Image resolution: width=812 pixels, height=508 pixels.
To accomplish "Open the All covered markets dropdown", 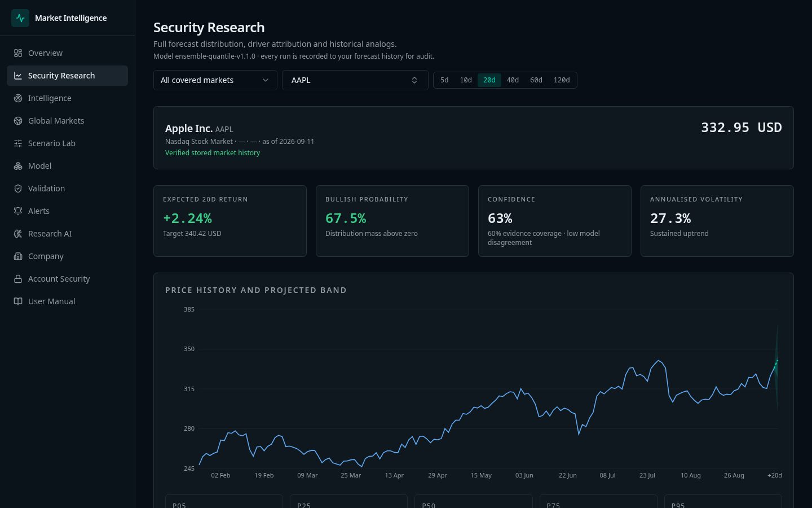I will pyautogui.click(x=215, y=80).
